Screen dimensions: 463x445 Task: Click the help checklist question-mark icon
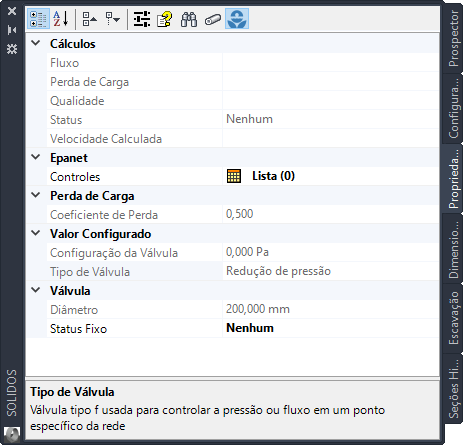tap(165, 19)
